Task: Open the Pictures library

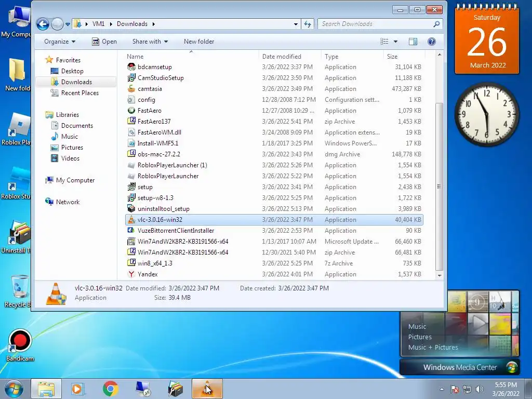Action: point(72,147)
